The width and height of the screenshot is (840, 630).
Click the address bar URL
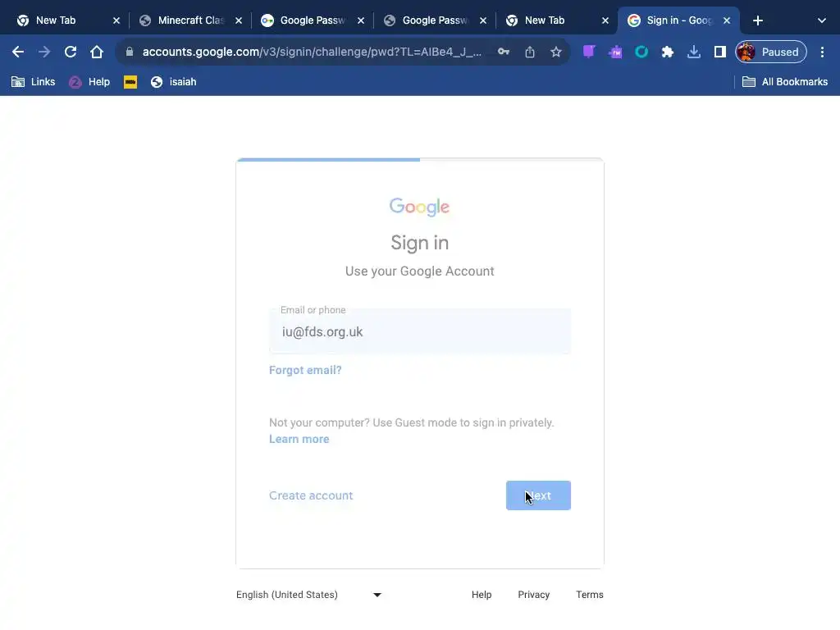coord(312,52)
